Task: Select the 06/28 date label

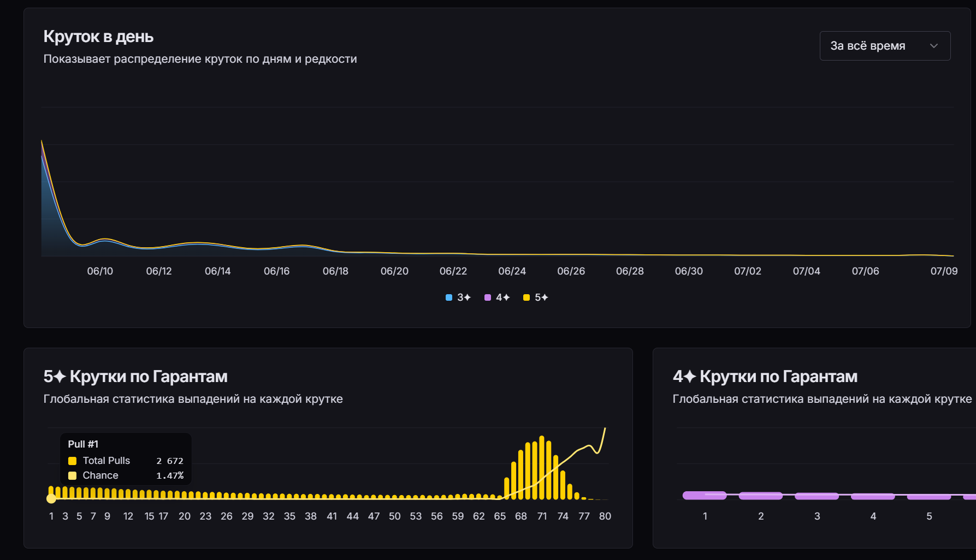Action: click(x=630, y=271)
